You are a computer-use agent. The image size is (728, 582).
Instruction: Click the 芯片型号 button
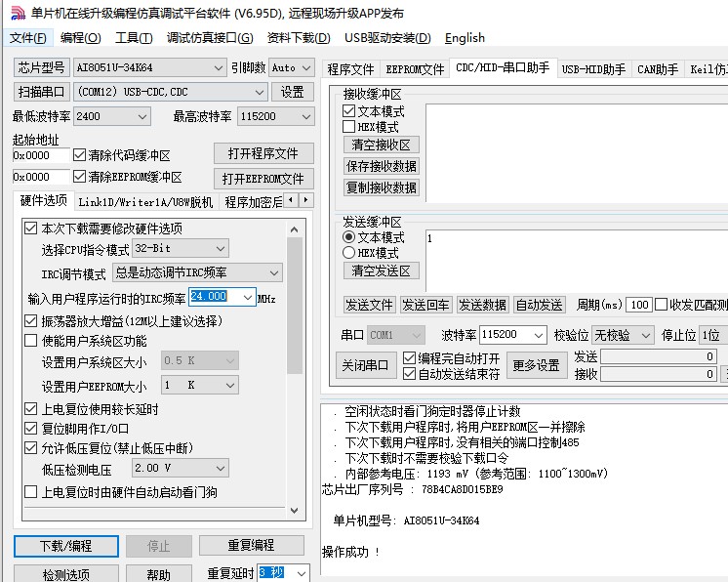[x=41, y=67]
